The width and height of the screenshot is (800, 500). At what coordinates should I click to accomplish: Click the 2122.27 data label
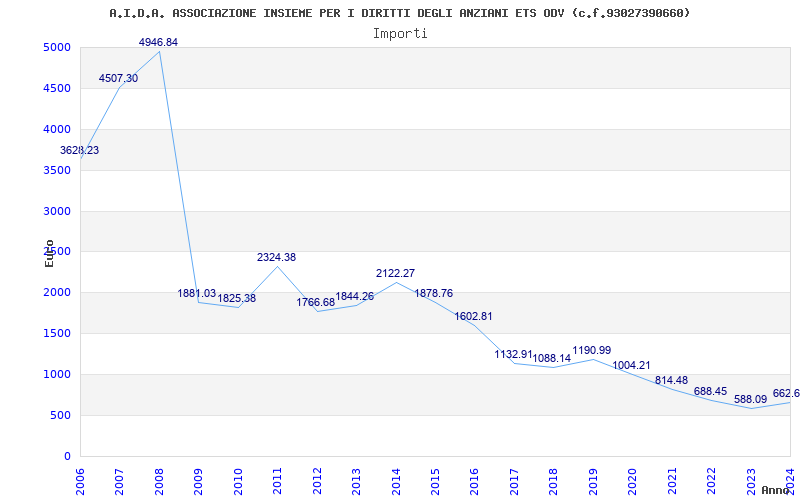click(x=395, y=273)
